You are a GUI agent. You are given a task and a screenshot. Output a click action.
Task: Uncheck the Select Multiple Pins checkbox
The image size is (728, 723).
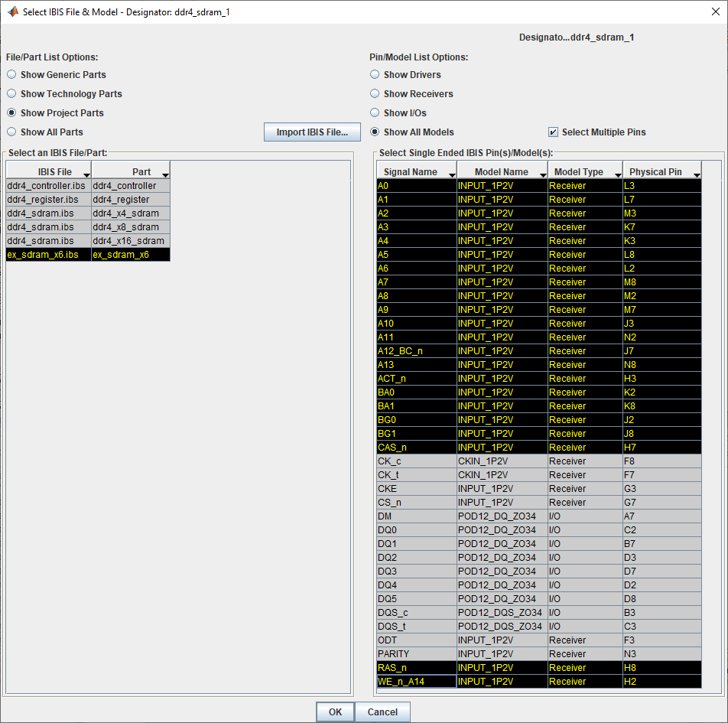(553, 132)
